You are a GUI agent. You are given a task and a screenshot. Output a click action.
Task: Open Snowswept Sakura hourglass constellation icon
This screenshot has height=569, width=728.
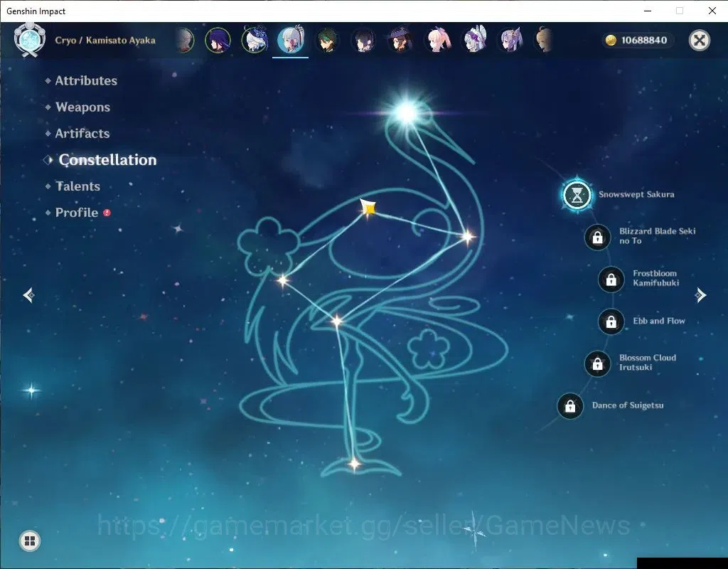tap(577, 195)
